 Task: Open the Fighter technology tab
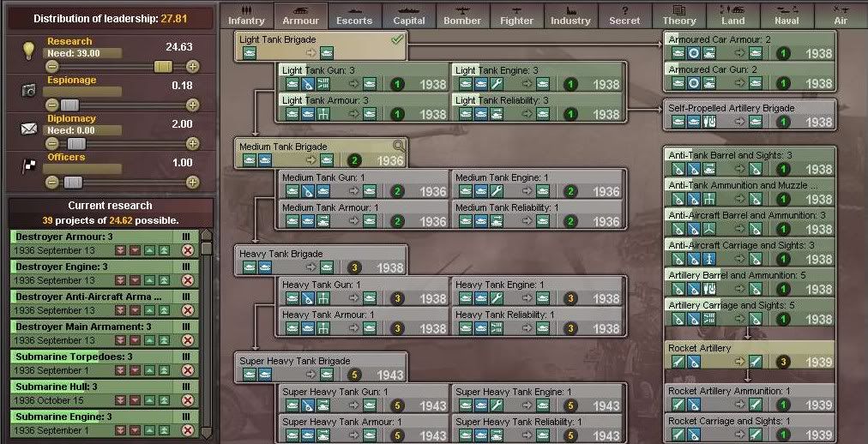(x=517, y=15)
